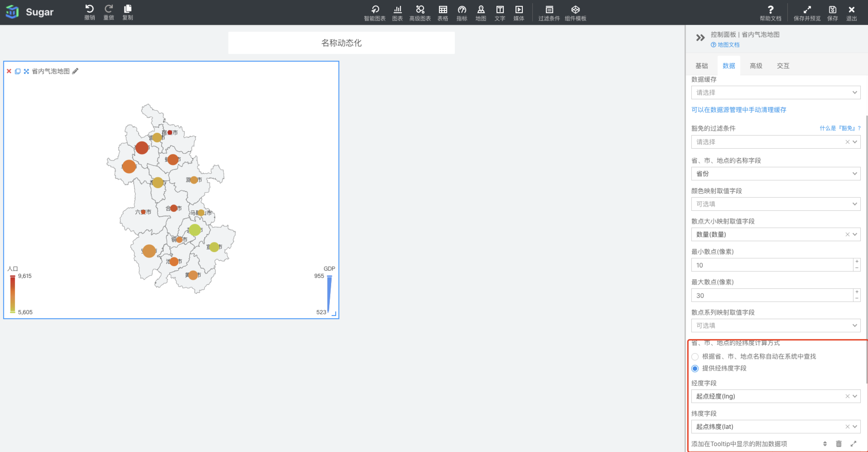
Task: Switch to the 基础 tab
Action: click(702, 66)
